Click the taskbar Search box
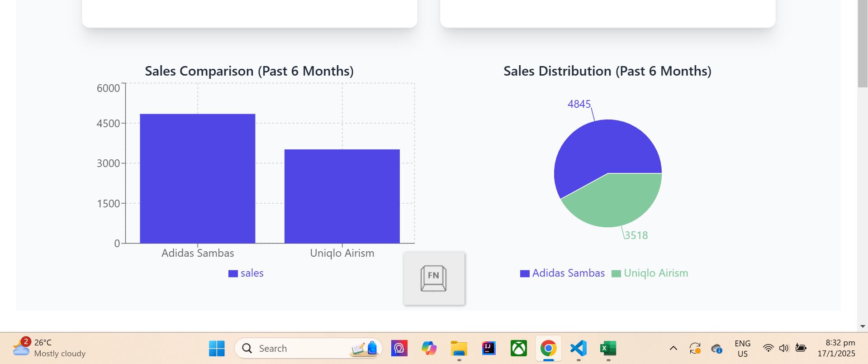The image size is (868, 364). pos(308,348)
